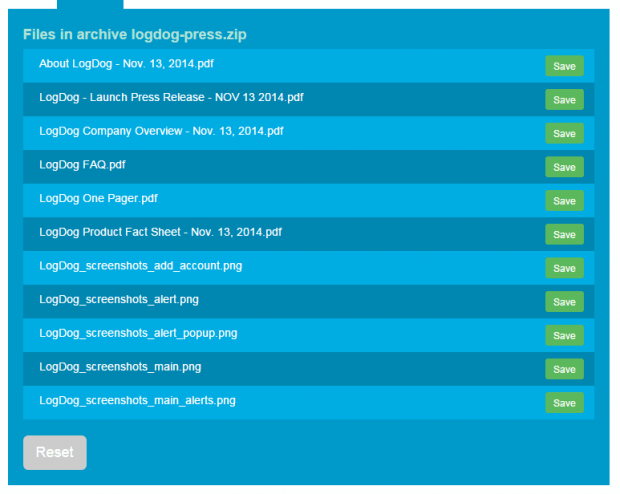
Task: Save LogDog Company Overview pdf
Action: point(564,133)
